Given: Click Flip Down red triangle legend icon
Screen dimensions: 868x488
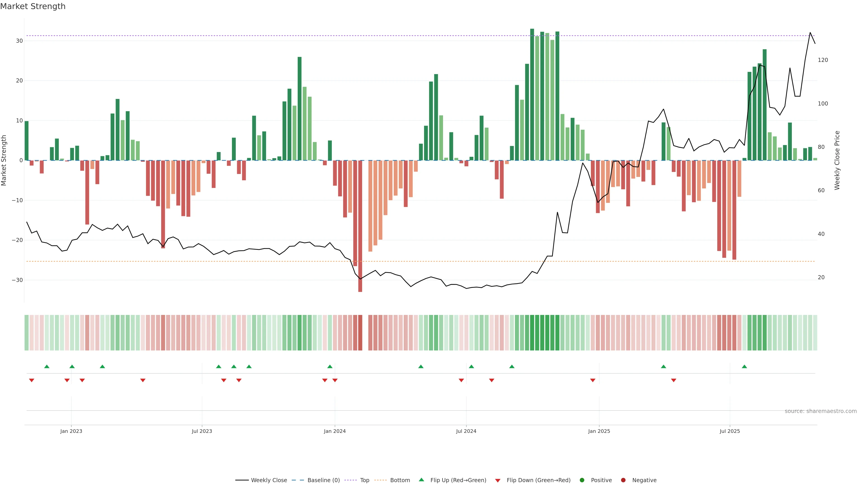Looking at the screenshot, I should pos(498,481).
